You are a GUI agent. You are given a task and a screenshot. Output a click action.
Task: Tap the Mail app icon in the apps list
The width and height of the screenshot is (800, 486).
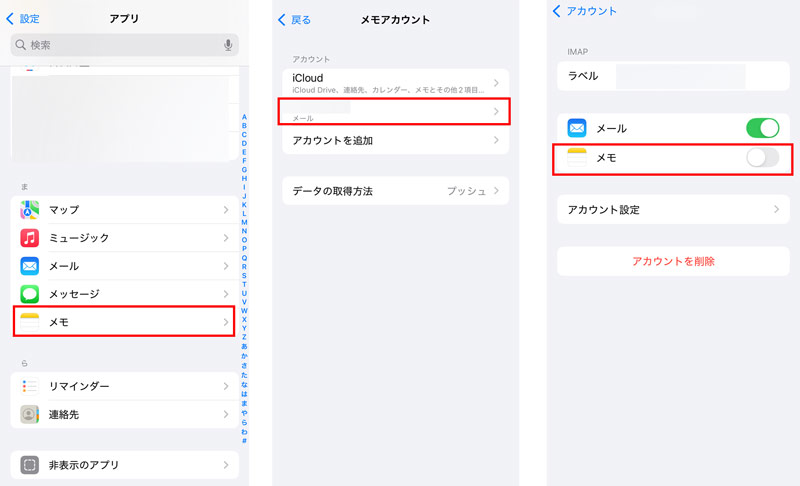coord(30,266)
